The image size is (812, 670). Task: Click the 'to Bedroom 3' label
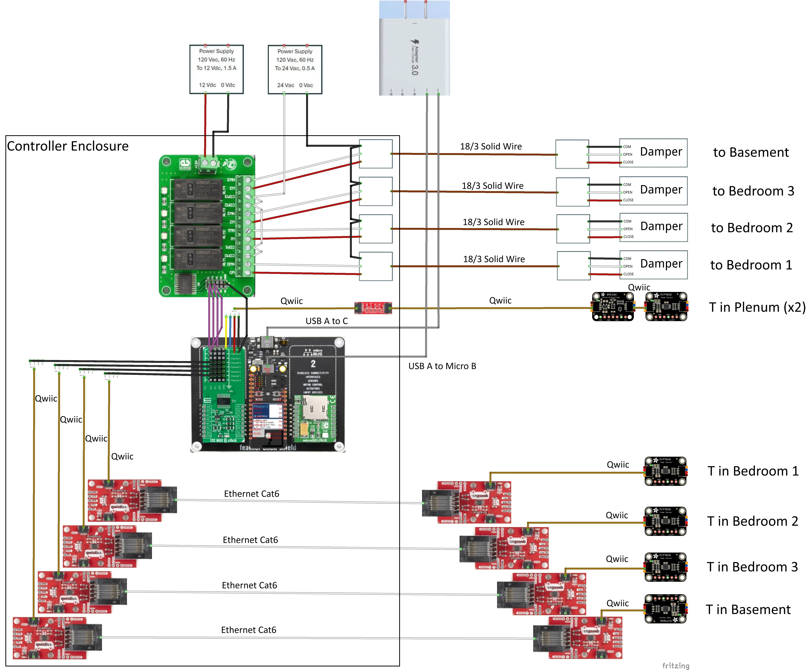(753, 191)
